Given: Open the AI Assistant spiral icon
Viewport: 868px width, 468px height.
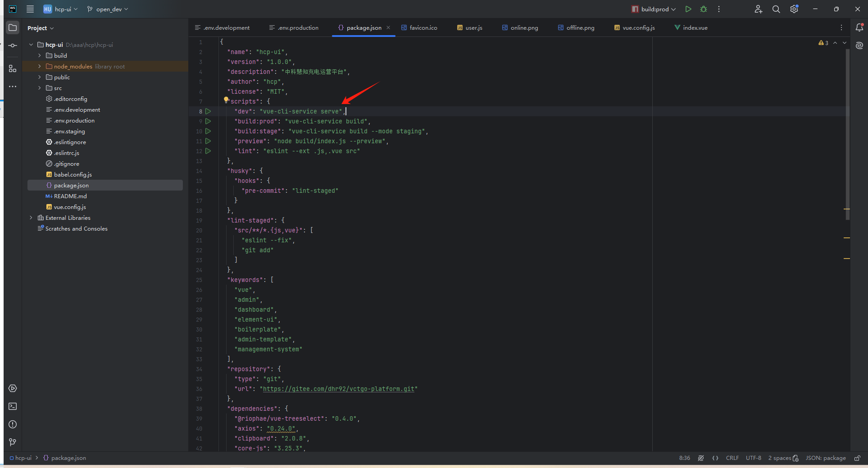Looking at the screenshot, I should [x=859, y=45].
